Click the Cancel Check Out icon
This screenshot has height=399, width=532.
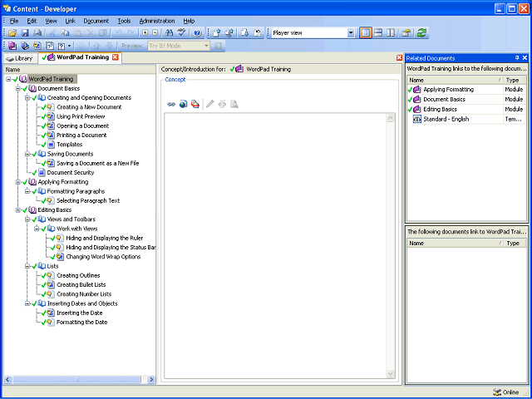click(258, 33)
